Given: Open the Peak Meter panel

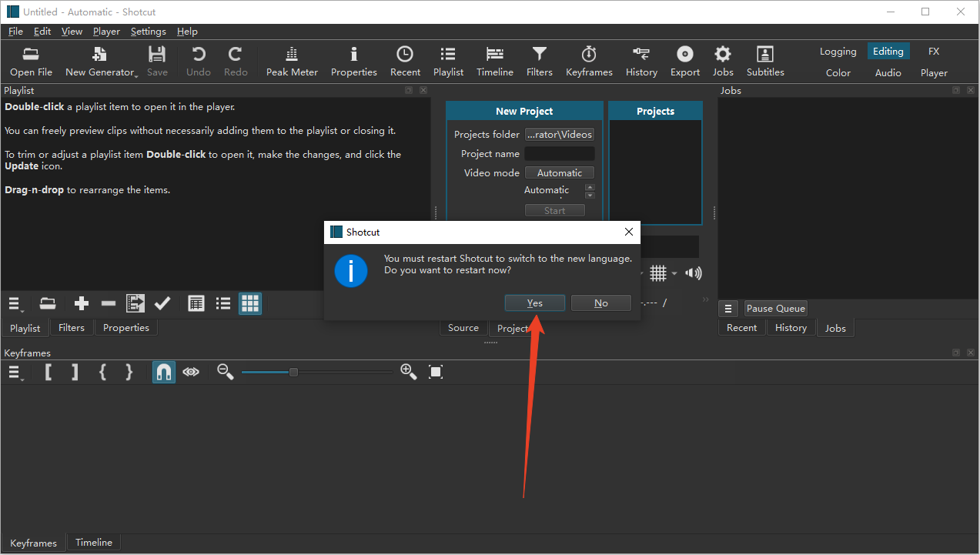Looking at the screenshot, I should coord(292,61).
